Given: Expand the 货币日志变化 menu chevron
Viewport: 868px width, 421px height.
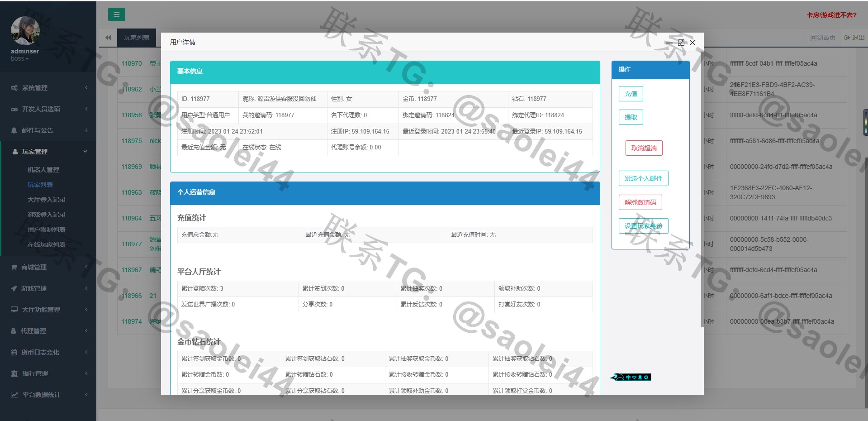Looking at the screenshot, I should click(x=86, y=352).
